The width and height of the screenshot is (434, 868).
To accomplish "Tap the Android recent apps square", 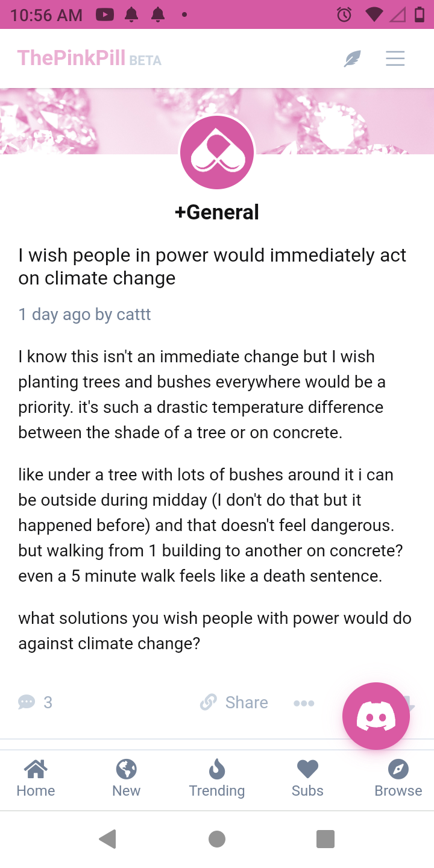I will tap(325, 839).
